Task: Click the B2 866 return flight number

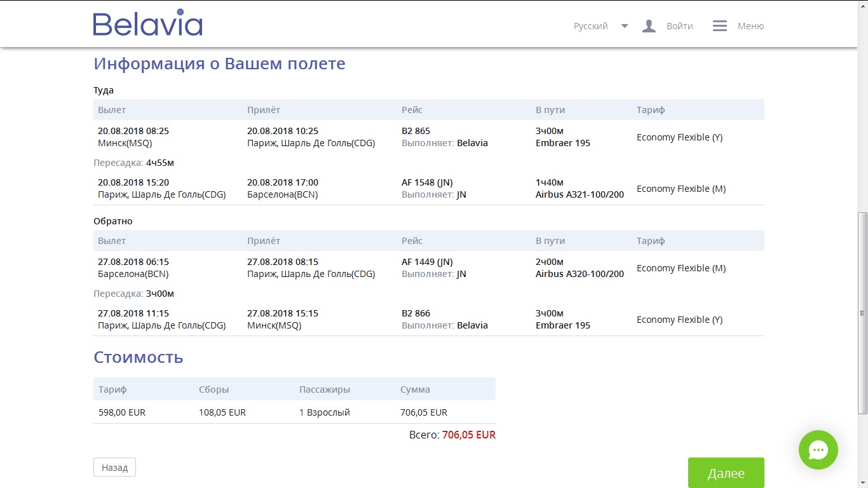Action: (416, 313)
